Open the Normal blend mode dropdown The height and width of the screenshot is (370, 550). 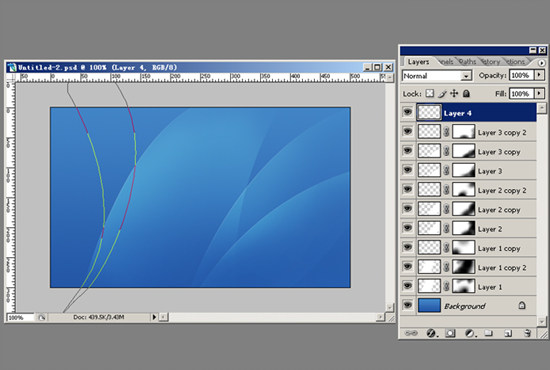click(437, 76)
